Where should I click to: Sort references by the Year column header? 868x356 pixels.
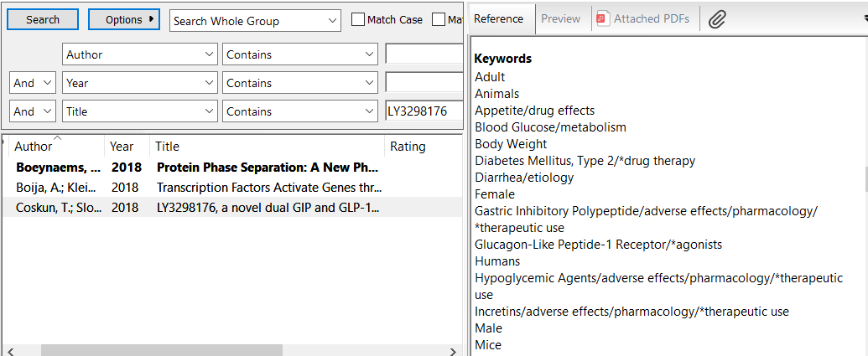point(122,147)
